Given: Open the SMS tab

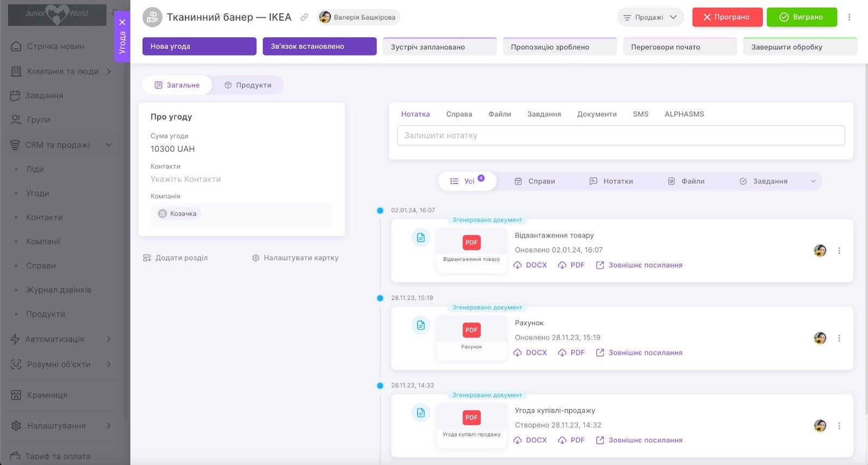Looking at the screenshot, I should coord(641,114).
